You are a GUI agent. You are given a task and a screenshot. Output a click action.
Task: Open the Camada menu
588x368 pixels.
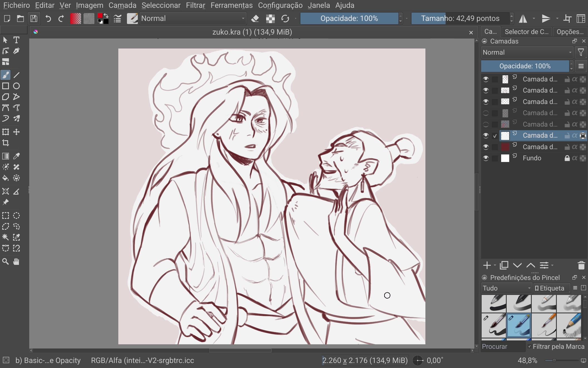(122, 5)
